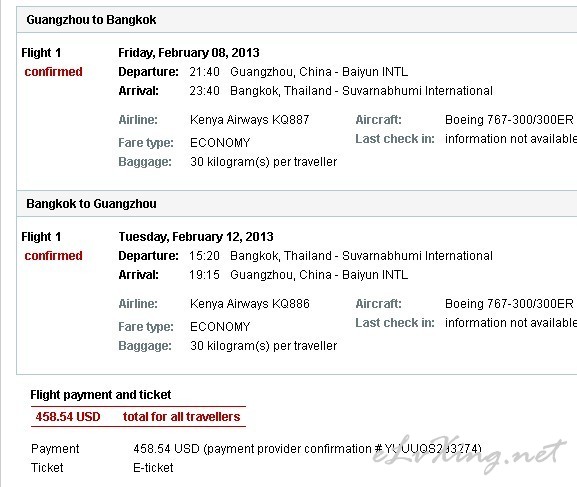
Task: Click the eLvXing.net watermark
Action: tap(469, 454)
